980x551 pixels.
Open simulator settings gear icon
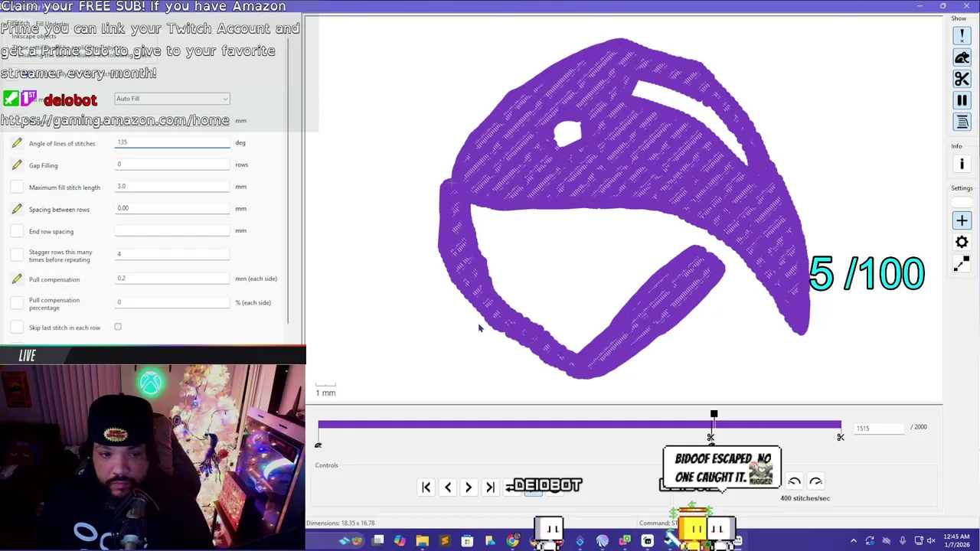coord(962,242)
